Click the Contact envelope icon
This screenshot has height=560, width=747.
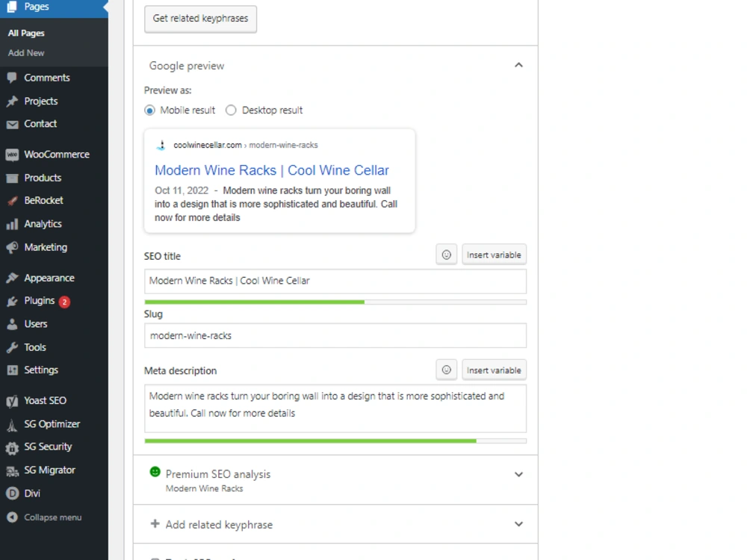(12, 124)
